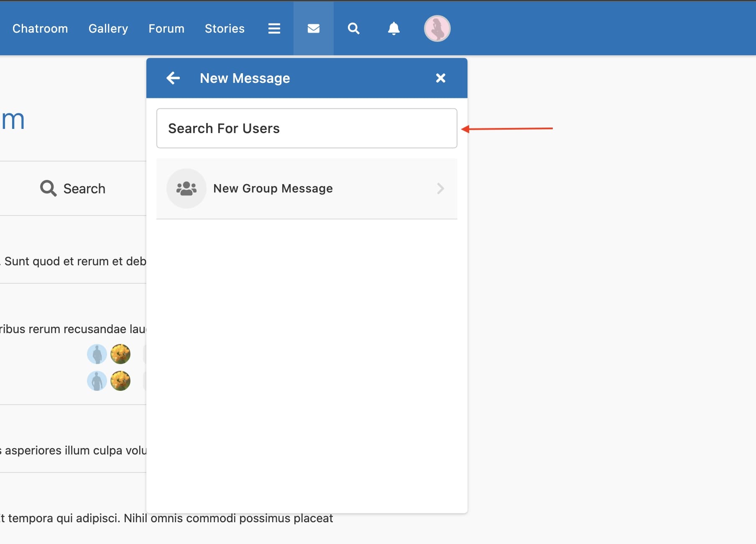Click the group people icon
The image size is (756, 544).
point(186,189)
